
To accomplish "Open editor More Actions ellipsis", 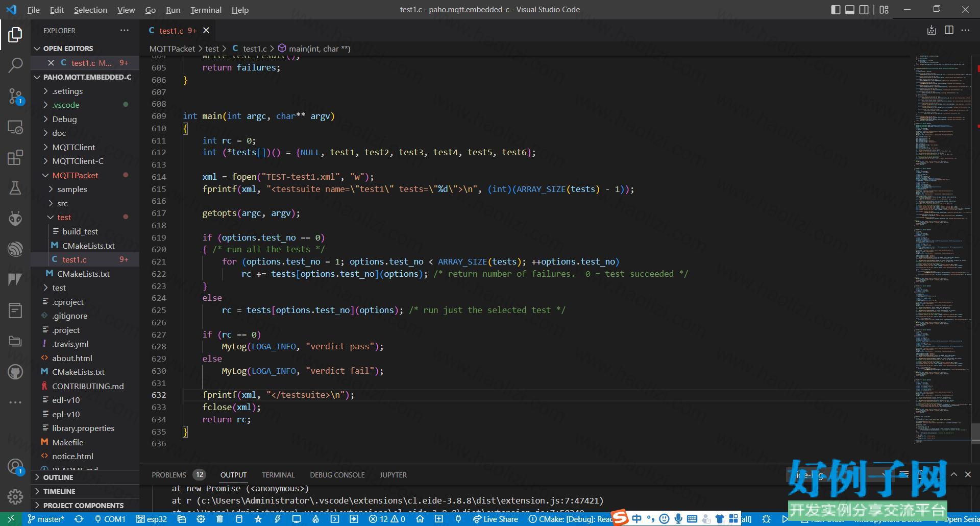I will [965, 30].
